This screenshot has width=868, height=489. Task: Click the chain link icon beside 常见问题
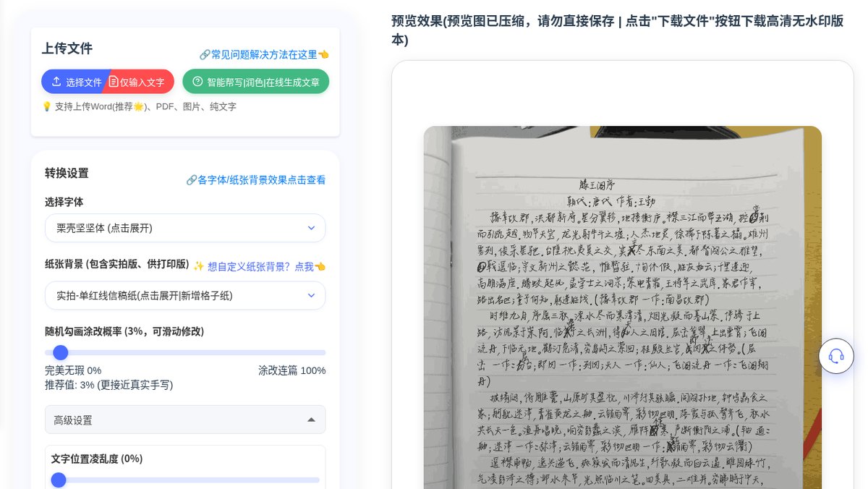click(x=205, y=55)
